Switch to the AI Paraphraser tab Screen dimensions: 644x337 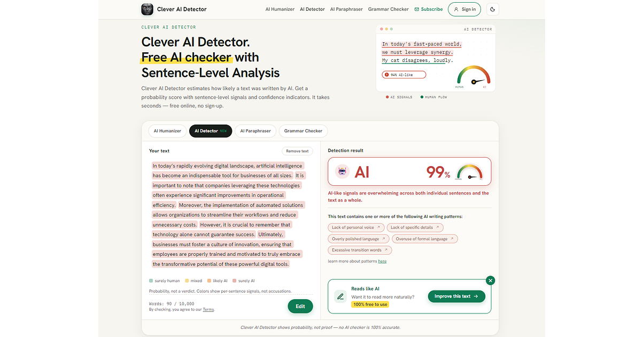[x=255, y=131]
